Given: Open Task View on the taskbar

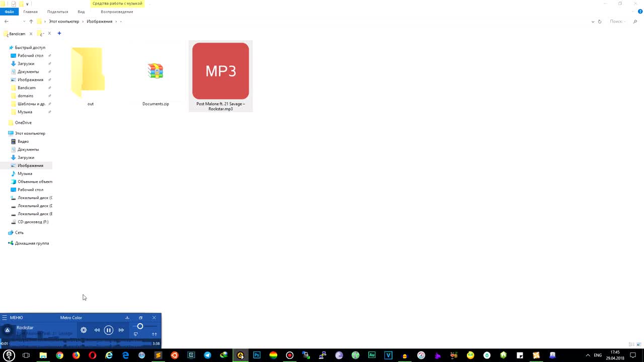Looking at the screenshot, I should coord(26,355).
